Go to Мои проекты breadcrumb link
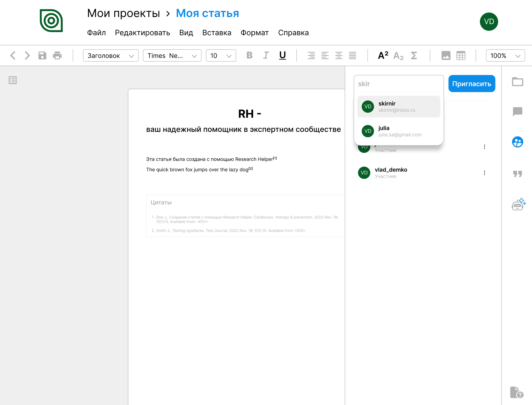The image size is (532, 405). click(123, 13)
